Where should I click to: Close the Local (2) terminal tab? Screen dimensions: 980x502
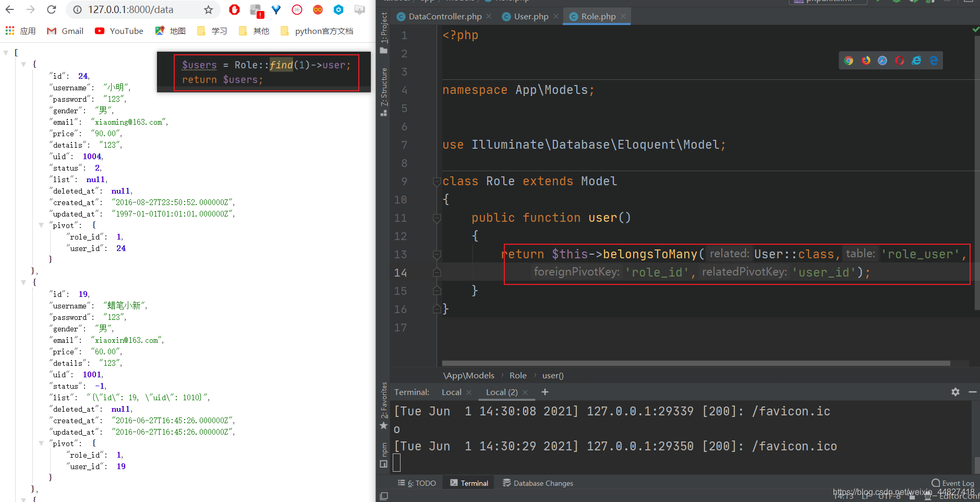click(525, 392)
